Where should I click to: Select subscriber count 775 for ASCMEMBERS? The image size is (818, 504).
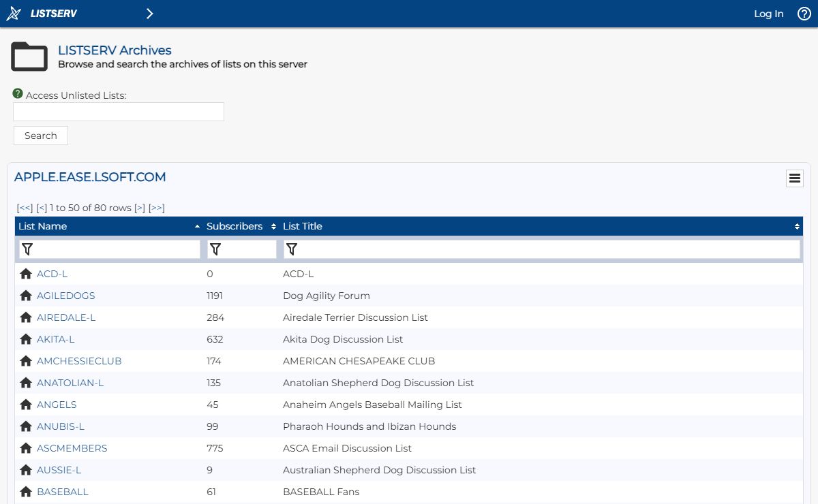click(x=215, y=448)
